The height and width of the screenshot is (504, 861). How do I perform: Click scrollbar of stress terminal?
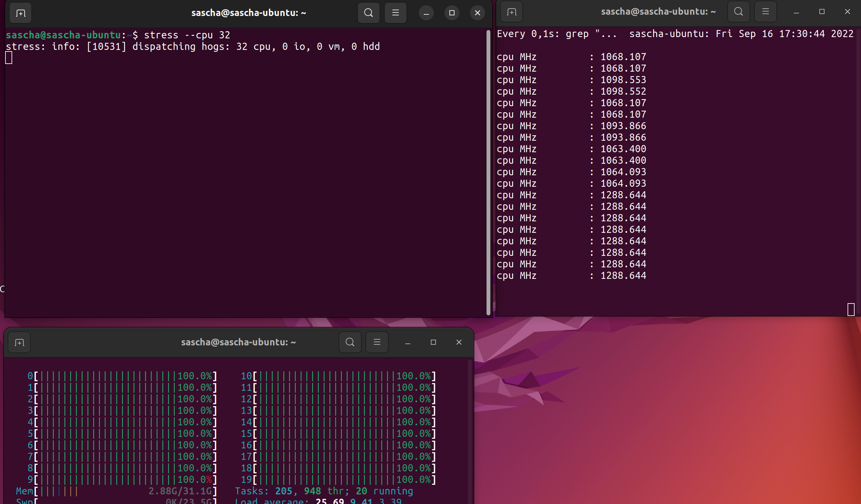[x=488, y=171]
